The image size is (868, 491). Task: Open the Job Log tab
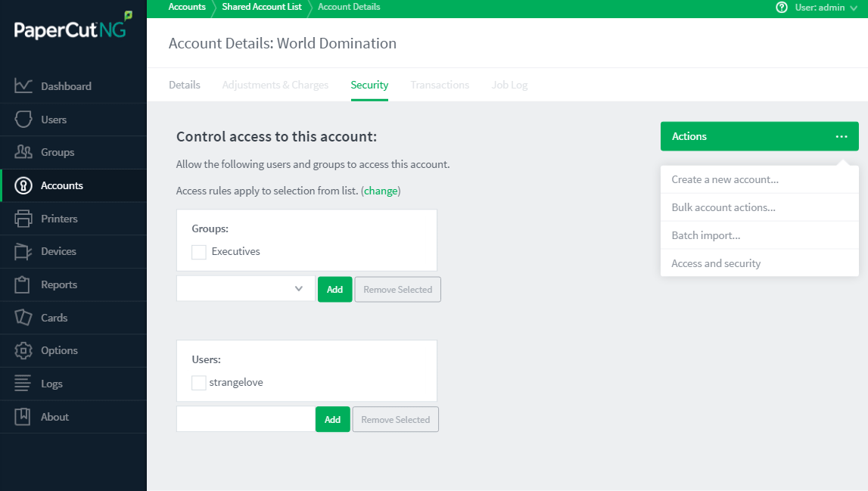tap(509, 85)
